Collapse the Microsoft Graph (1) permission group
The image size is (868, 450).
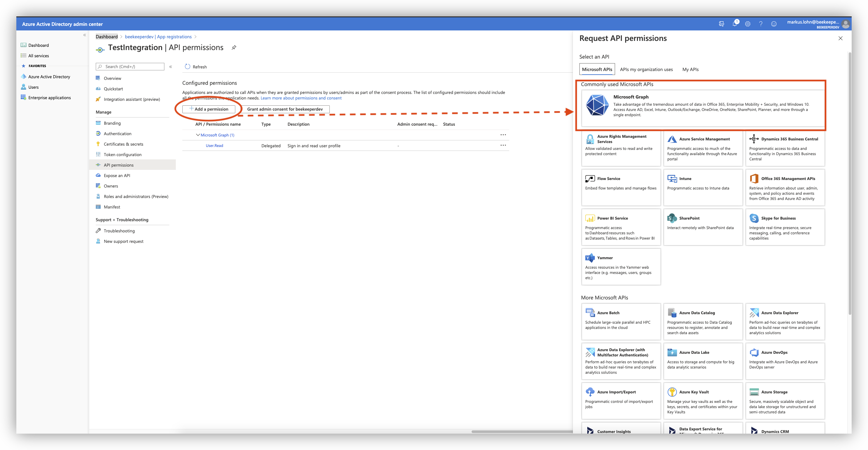click(x=198, y=135)
